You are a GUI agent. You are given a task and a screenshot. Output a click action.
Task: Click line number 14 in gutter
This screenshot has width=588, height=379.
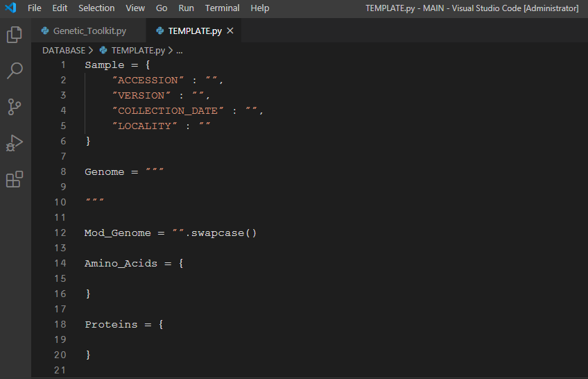60,263
